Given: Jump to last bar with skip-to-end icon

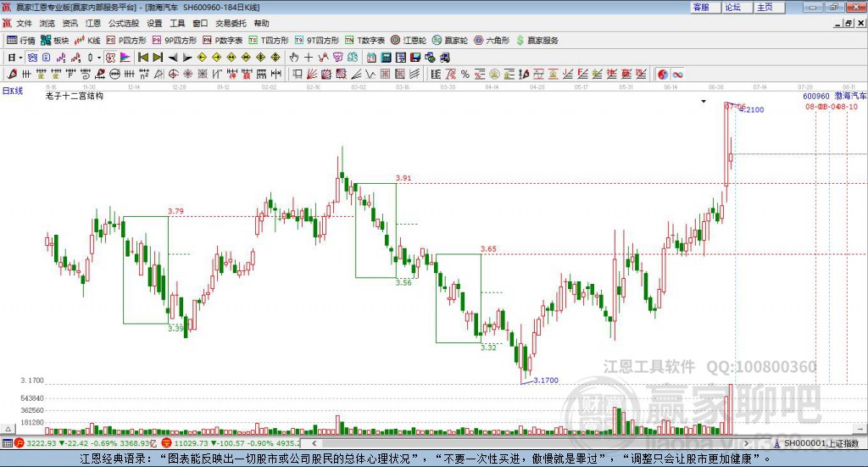Looking at the screenshot, I should point(158,58).
